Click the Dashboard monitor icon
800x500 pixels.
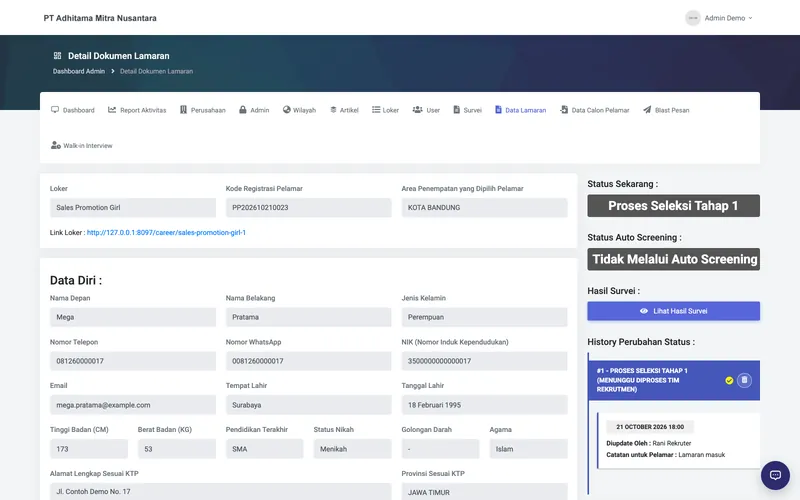pyautogui.click(x=55, y=110)
